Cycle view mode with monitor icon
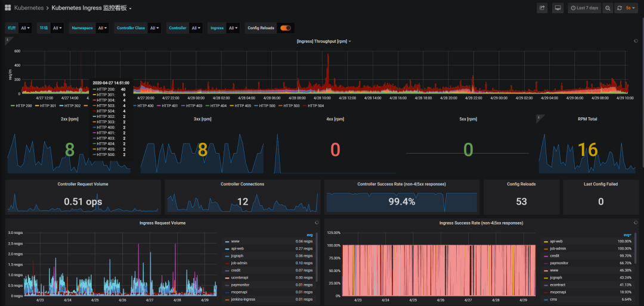The height and width of the screenshot is (306, 644). pos(558,8)
